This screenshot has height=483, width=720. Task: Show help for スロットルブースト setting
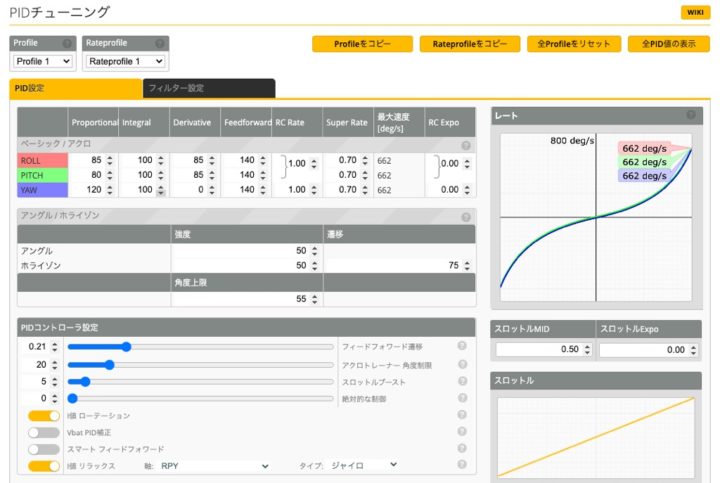click(x=462, y=381)
